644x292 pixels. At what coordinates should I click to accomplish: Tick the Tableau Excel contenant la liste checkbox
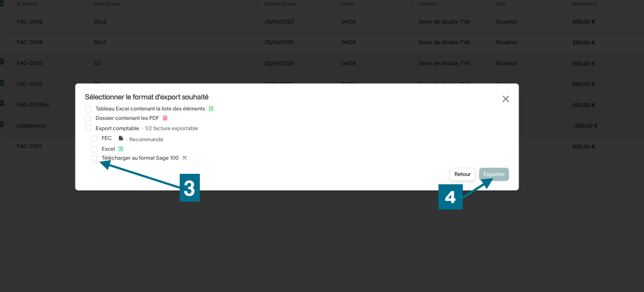point(88,109)
